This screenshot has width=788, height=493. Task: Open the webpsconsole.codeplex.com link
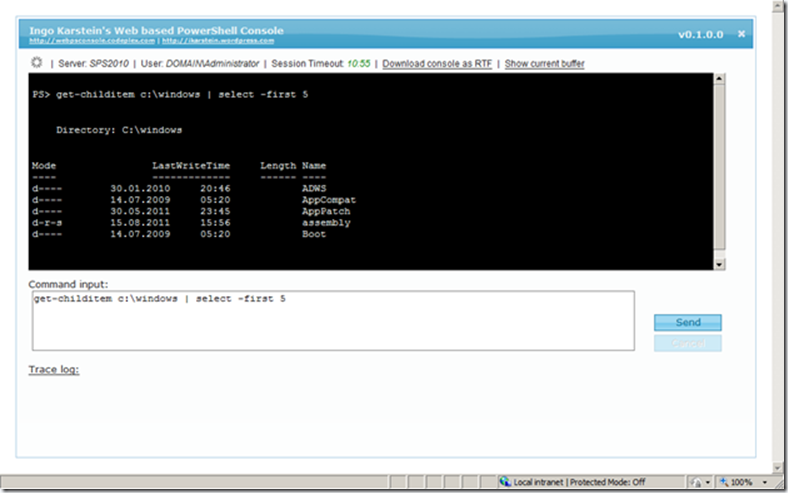(92, 41)
